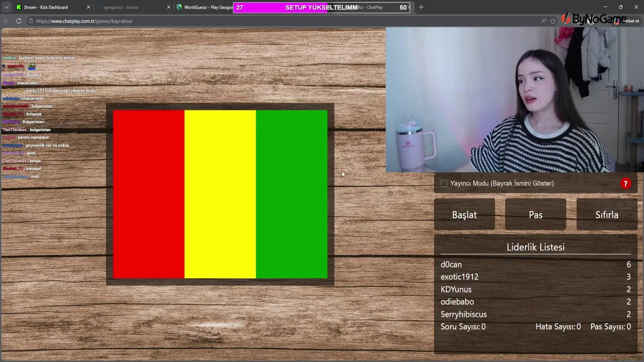The image size is (644, 362).
Task: Click chat message 'göçmenlik var mı yoksa'
Action: pos(48,145)
